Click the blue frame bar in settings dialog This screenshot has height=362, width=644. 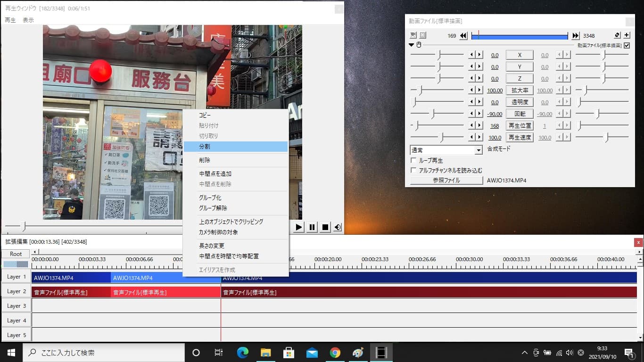tap(520, 36)
